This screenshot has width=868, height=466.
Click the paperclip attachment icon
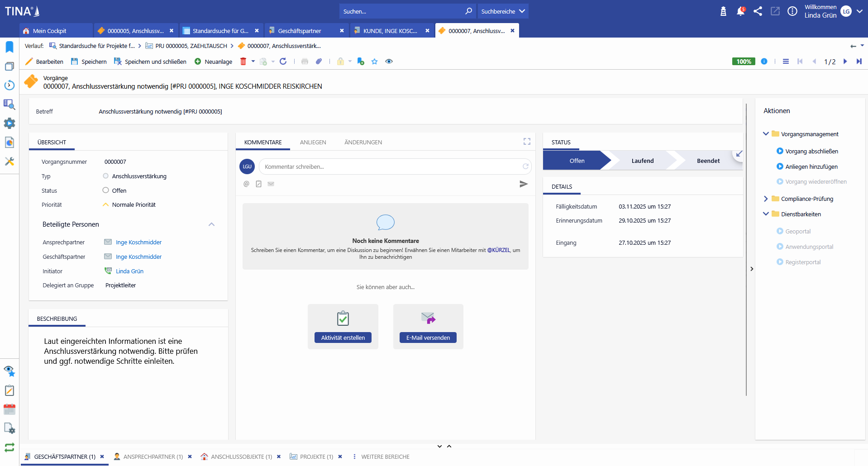coord(319,62)
